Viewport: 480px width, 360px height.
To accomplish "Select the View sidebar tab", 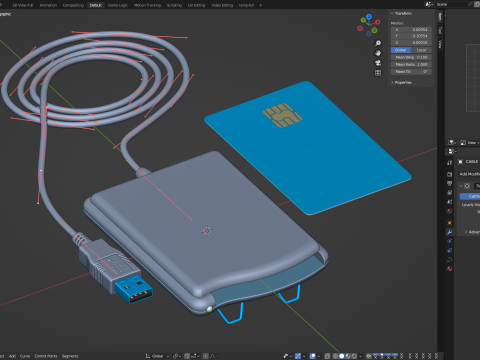I will (440, 44).
